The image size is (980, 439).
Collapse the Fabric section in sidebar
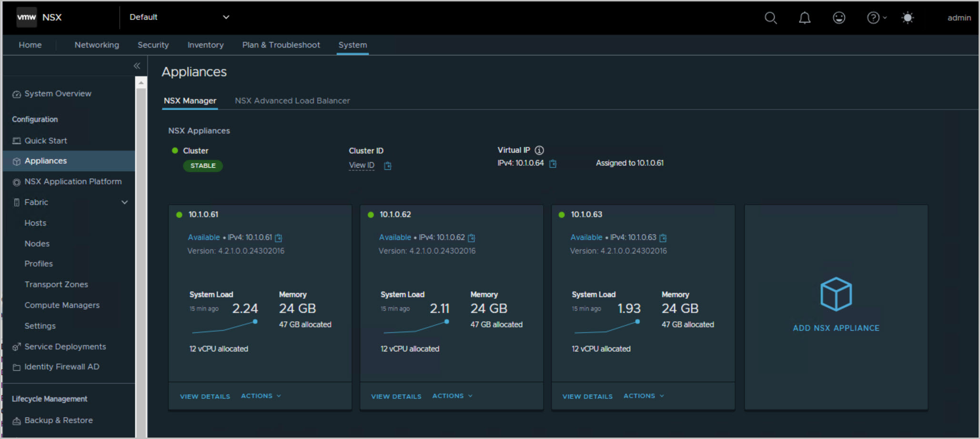click(x=124, y=202)
